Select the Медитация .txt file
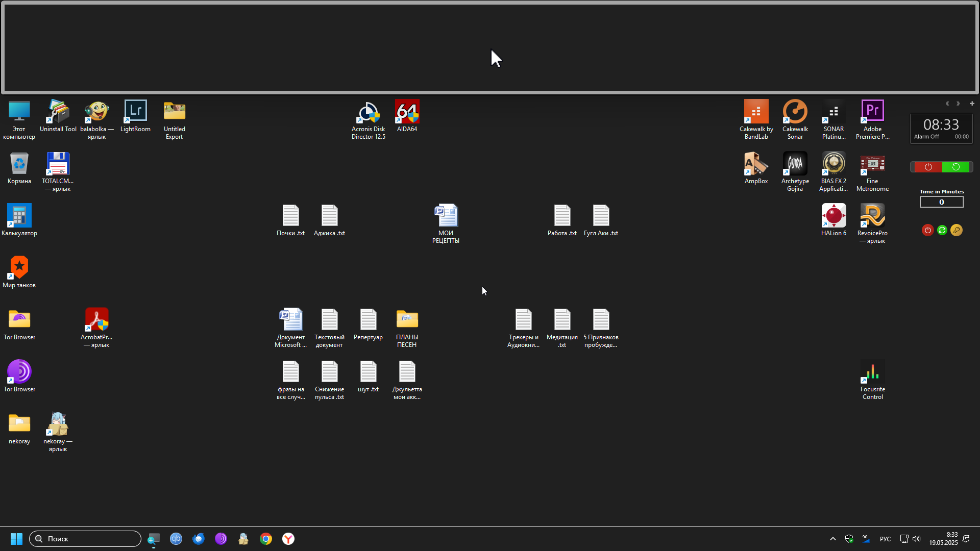This screenshot has height=551, width=980. click(x=562, y=328)
